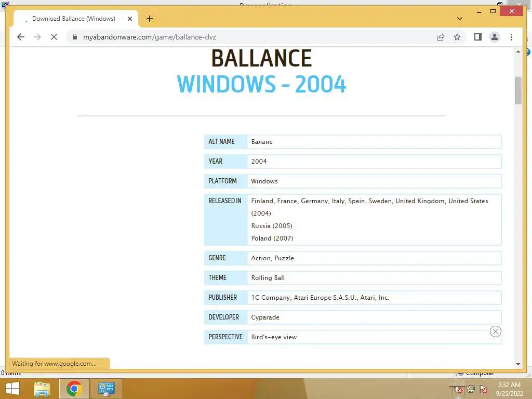The width and height of the screenshot is (532, 399).
Task: Click the Windows platform link
Action: [264, 181]
